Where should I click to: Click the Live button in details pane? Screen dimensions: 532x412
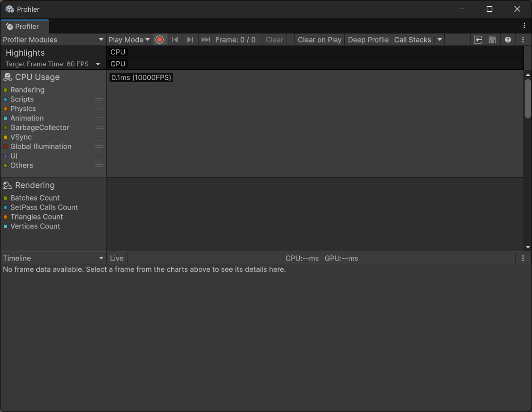pos(117,258)
